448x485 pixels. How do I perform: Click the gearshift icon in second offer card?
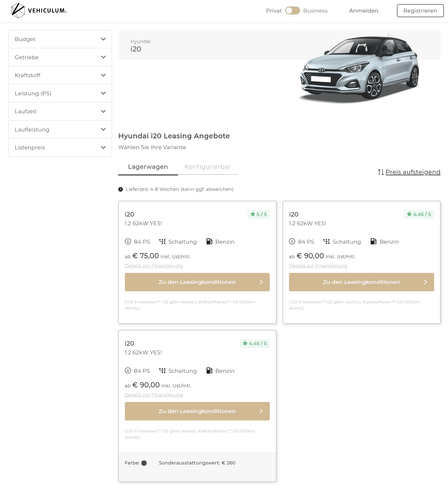(326, 242)
